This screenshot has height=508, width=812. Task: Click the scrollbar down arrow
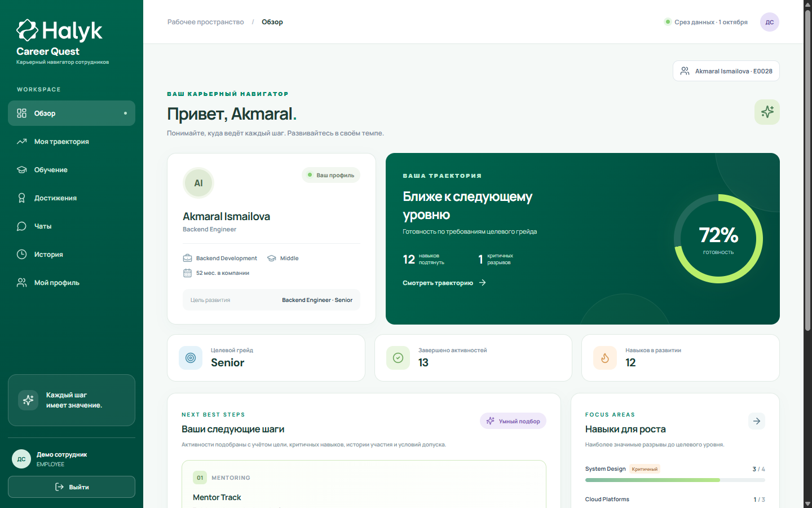[x=807, y=503]
